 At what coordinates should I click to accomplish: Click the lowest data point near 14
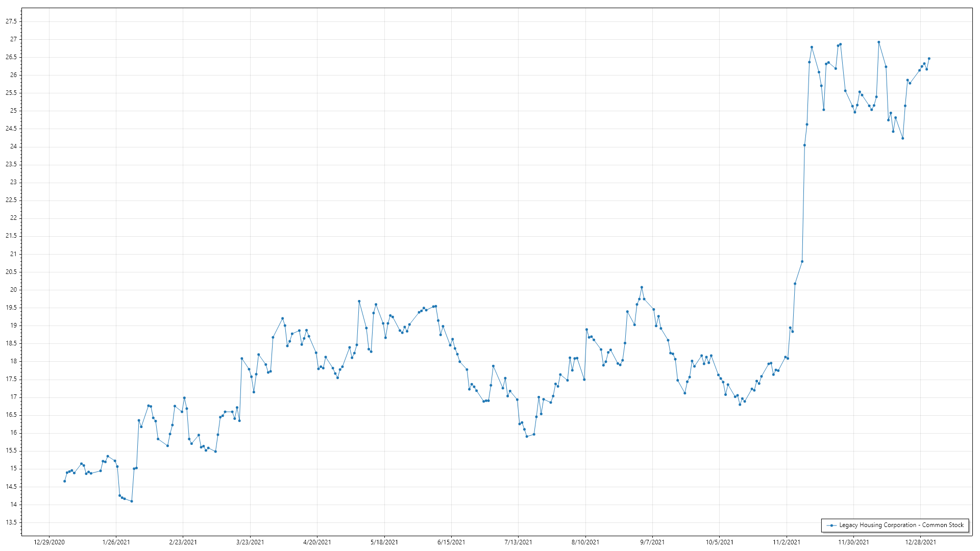click(x=132, y=501)
